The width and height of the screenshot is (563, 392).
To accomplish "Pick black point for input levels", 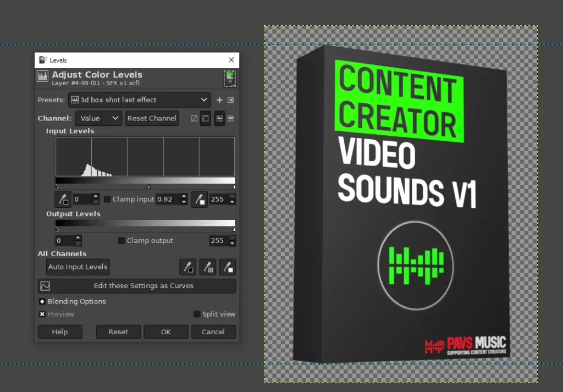I will point(63,199).
